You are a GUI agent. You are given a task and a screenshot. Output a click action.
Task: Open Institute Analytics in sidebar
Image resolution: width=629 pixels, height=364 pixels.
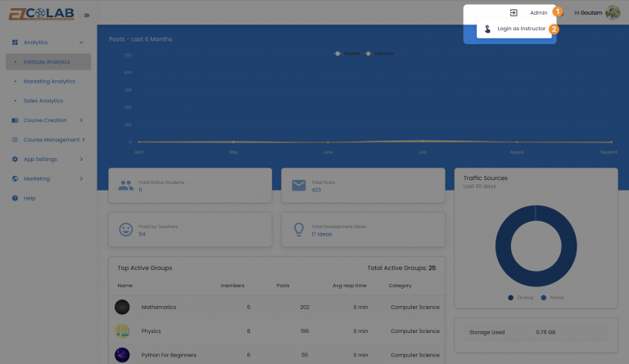pyautogui.click(x=48, y=61)
